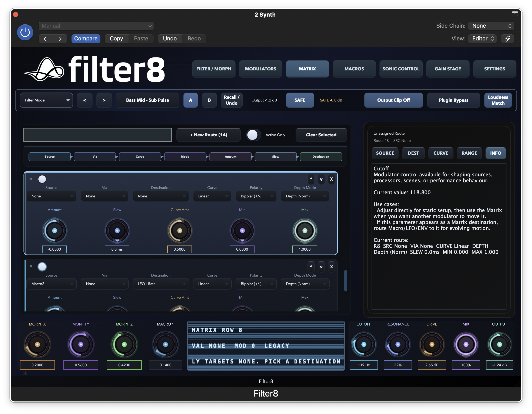
Task: Open route 8 Destination dropdown
Action: pyautogui.click(x=161, y=196)
